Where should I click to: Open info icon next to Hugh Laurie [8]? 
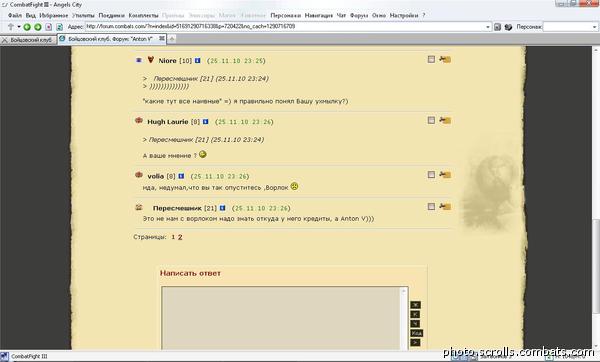[205, 122]
